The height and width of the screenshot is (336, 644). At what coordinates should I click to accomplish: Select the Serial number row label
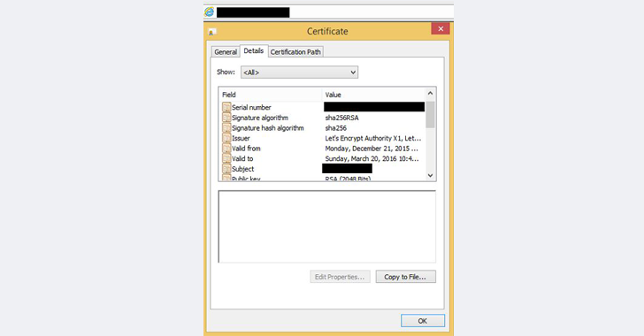(251, 107)
